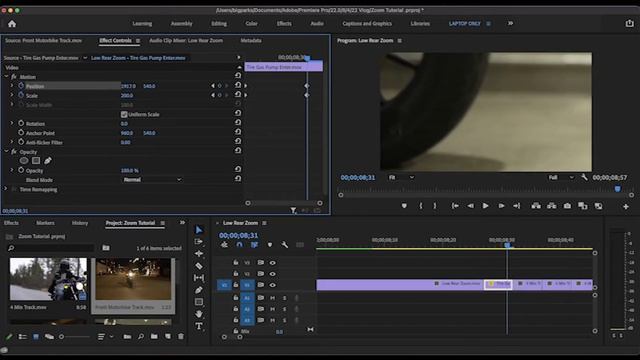
Task: Toggle Snap in timeline magnet icon
Action: point(240,245)
